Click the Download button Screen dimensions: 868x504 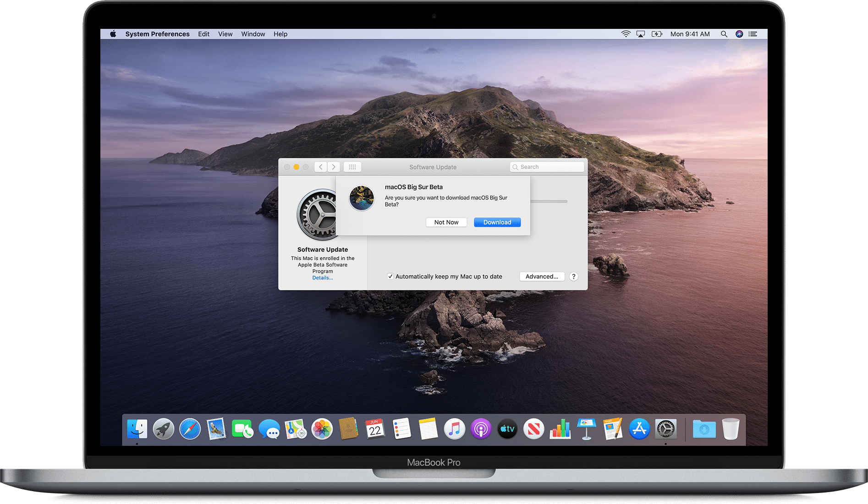pos(497,222)
